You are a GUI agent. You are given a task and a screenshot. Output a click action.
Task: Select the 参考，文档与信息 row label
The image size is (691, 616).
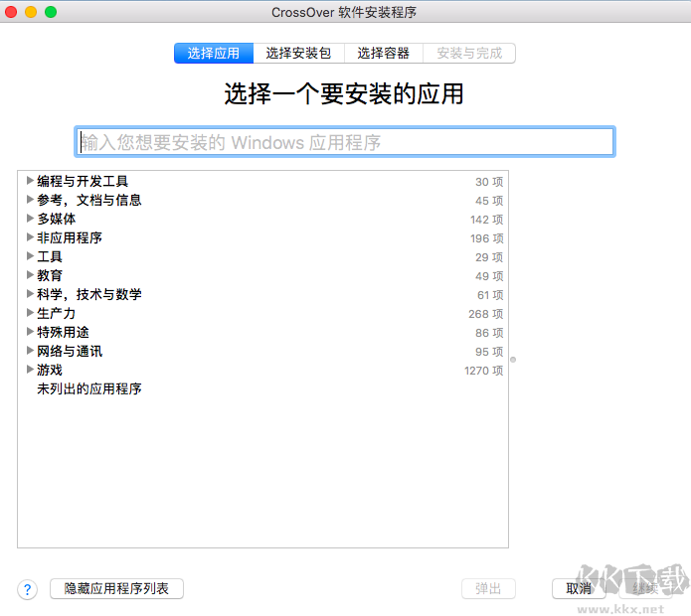[89, 200]
